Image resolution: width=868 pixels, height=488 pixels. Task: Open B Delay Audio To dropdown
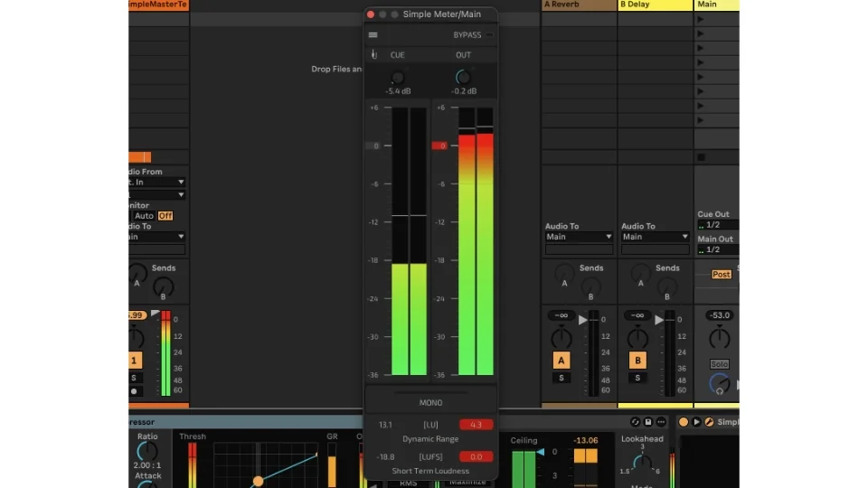[x=655, y=237]
